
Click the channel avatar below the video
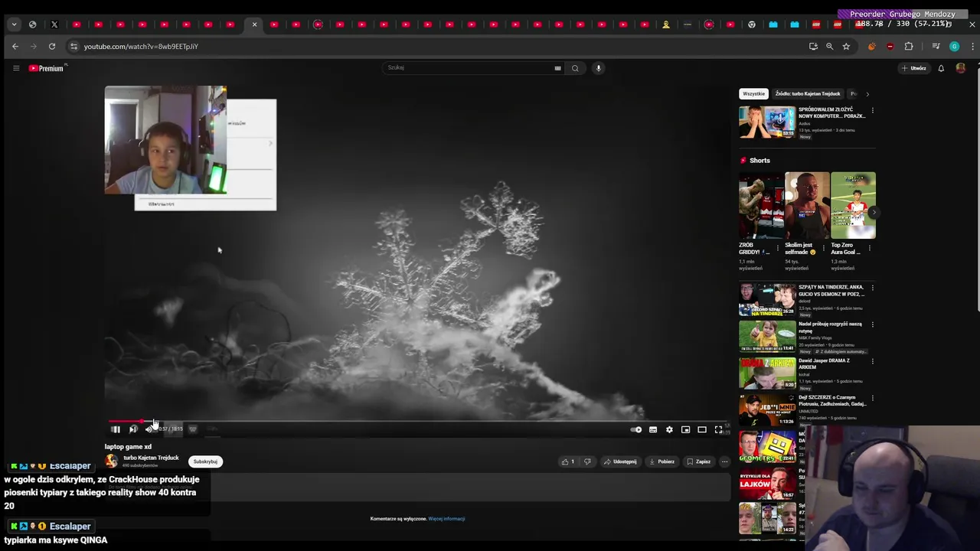click(112, 461)
